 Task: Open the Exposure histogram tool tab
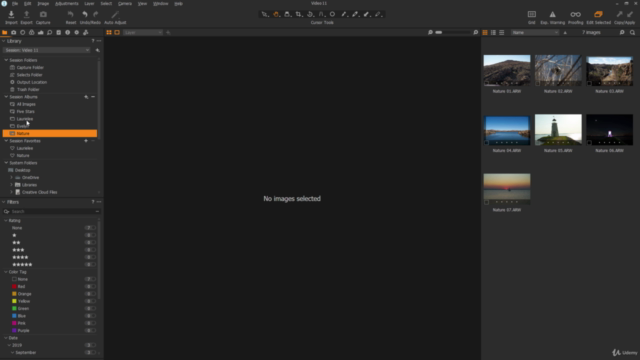coord(40,32)
